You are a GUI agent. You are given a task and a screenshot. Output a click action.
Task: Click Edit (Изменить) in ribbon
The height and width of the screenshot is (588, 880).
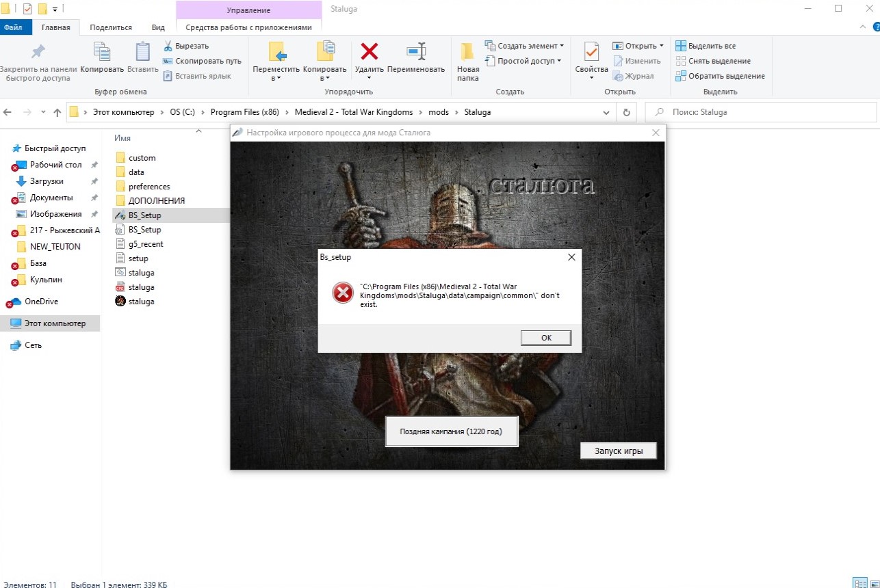(x=636, y=61)
